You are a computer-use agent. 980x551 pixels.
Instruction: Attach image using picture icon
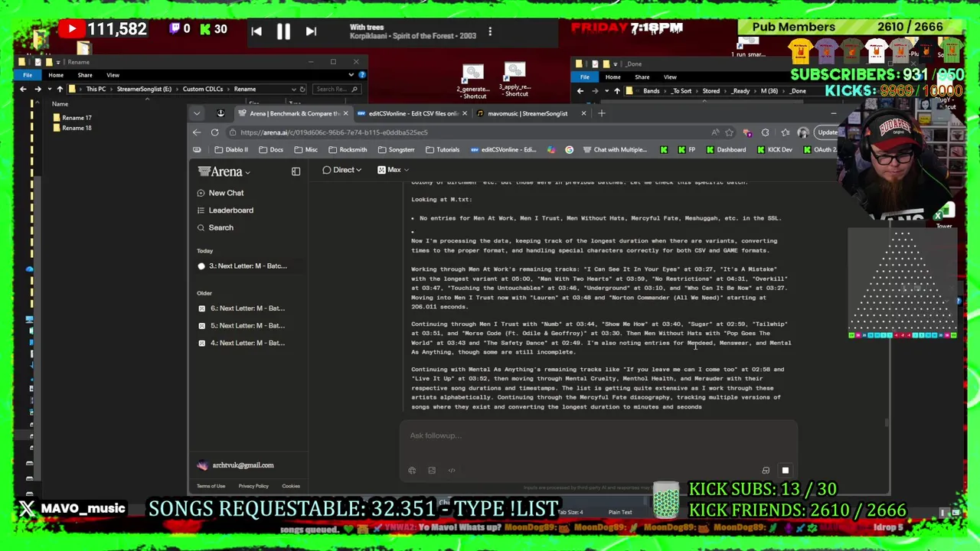(432, 471)
